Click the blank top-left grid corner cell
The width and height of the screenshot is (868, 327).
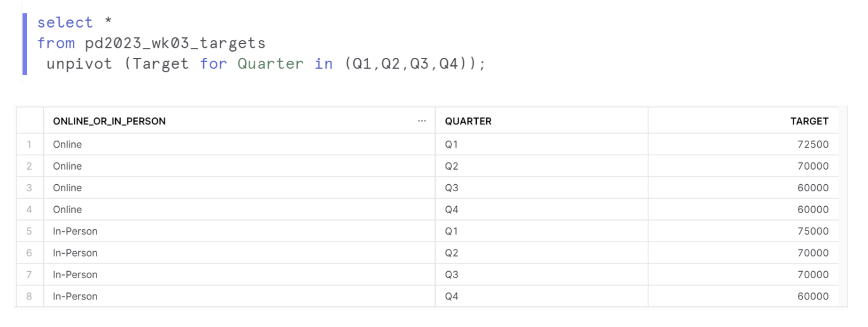click(30, 121)
